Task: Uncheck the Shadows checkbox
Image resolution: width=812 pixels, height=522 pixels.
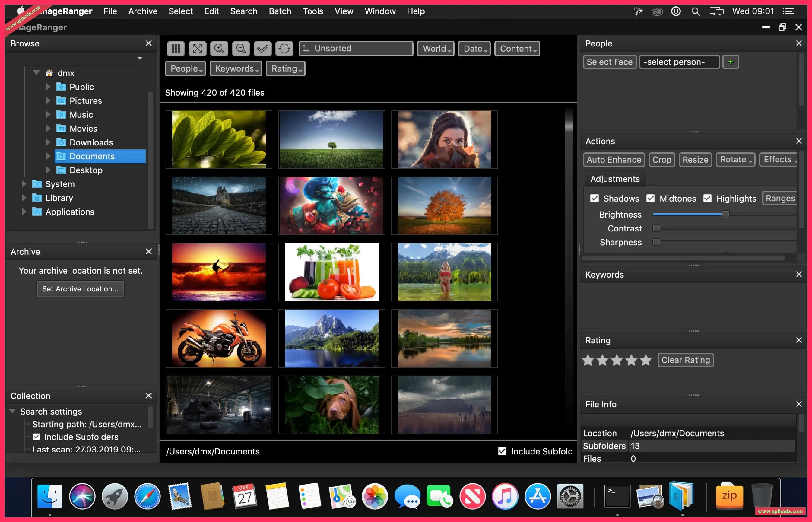Action: [594, 199]
